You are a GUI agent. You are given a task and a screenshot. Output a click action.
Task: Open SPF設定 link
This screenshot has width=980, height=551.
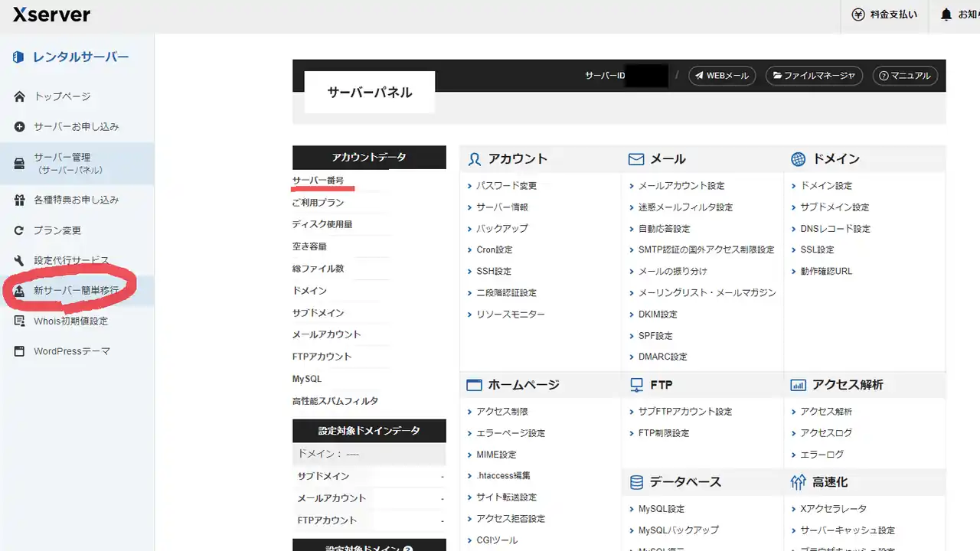655,336
